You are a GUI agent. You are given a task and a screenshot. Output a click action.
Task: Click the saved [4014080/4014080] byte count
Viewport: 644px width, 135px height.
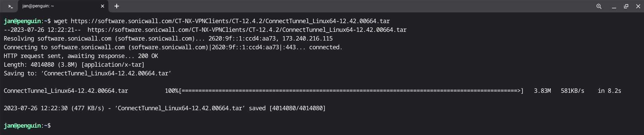297,108
